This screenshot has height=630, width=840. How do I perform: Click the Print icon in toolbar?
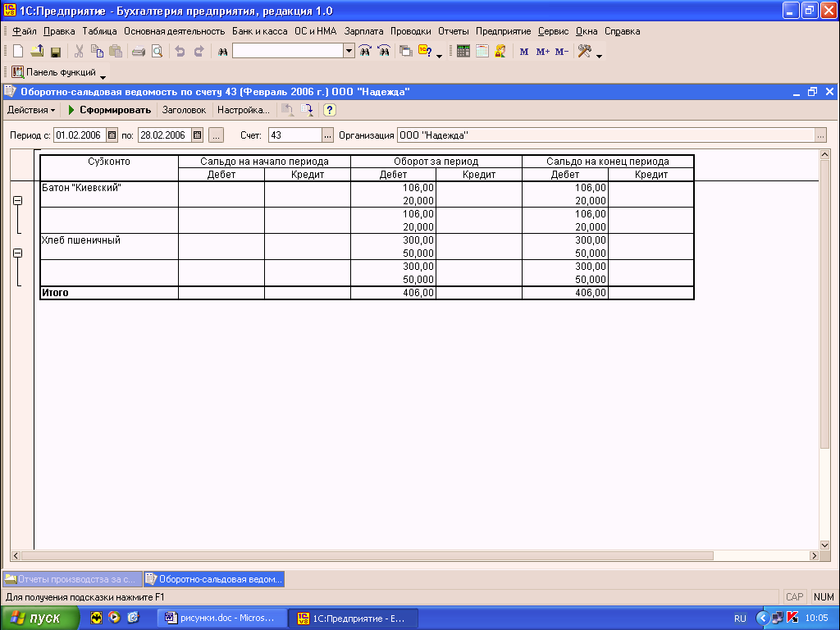point(139,51)
